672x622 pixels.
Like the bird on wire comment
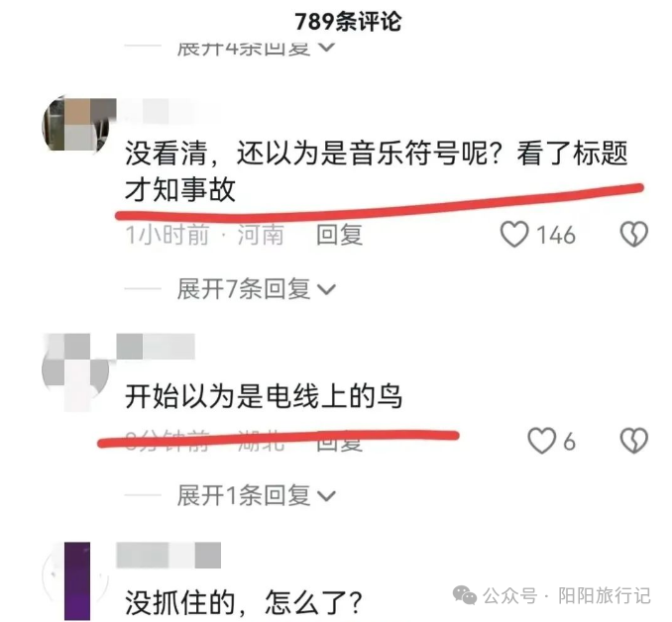541,441
